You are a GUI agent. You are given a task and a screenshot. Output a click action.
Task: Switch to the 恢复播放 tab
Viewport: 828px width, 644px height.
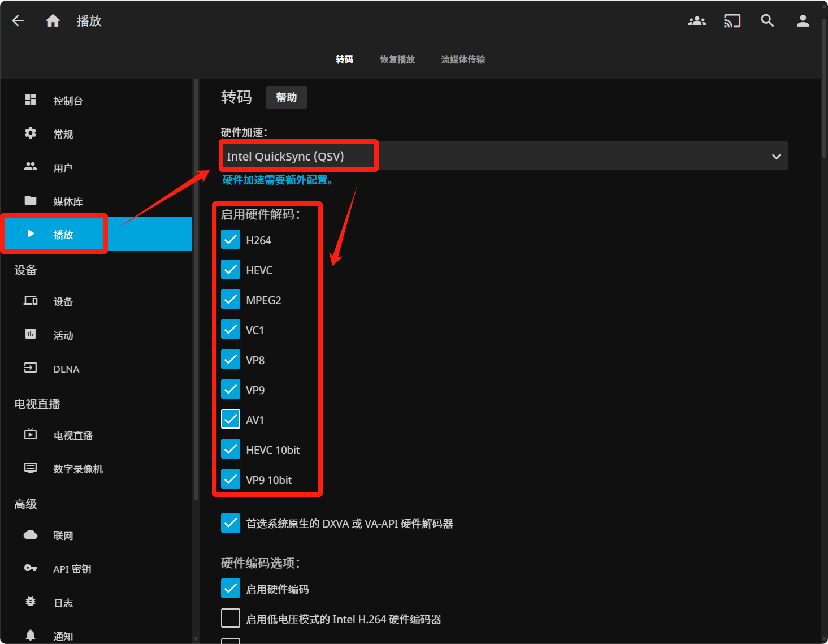click(x=397, y=59)
